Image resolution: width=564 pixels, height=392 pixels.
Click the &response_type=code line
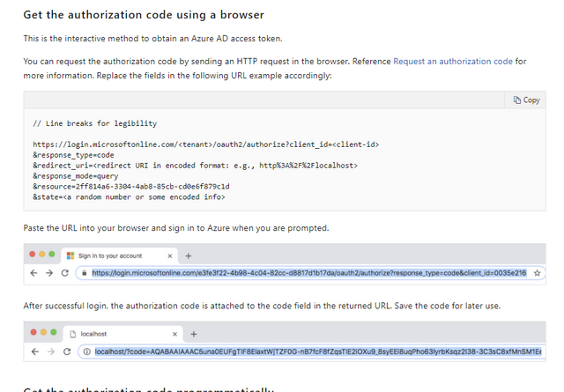point(73,155)
